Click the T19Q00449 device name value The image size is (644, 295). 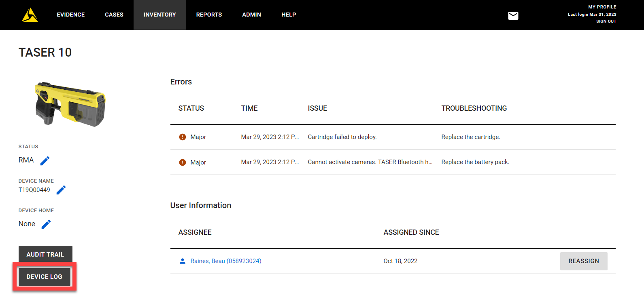coord(34,190)
